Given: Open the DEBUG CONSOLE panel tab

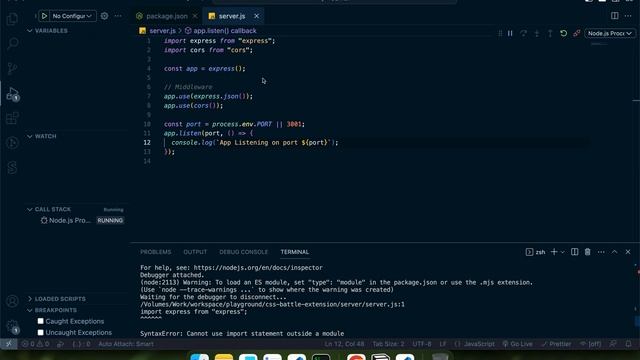Looking at the screenshot, I should (243, 252).
